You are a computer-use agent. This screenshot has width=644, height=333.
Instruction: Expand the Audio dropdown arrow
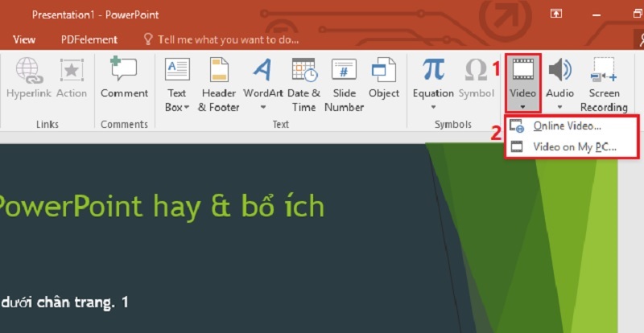click(x=559, y=108)
